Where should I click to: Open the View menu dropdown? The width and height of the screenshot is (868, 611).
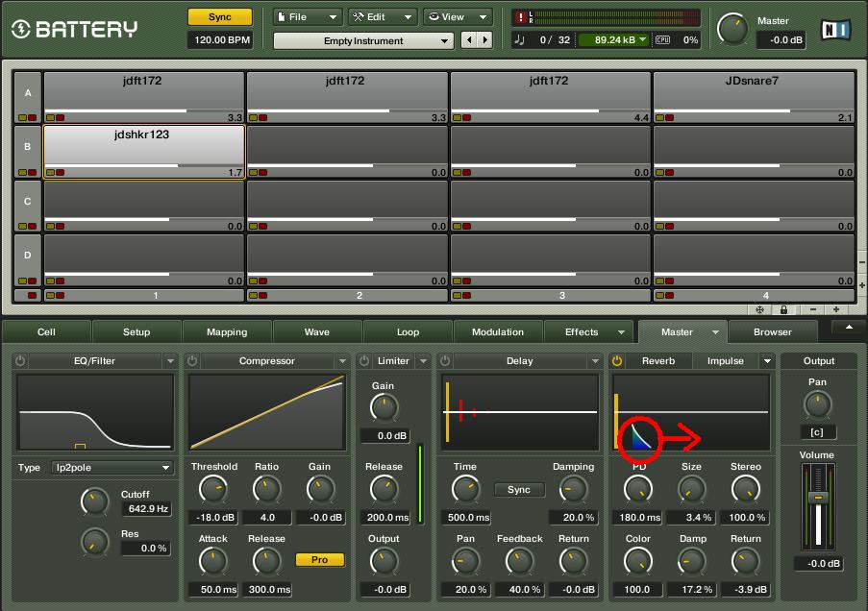tap(458, 17)
